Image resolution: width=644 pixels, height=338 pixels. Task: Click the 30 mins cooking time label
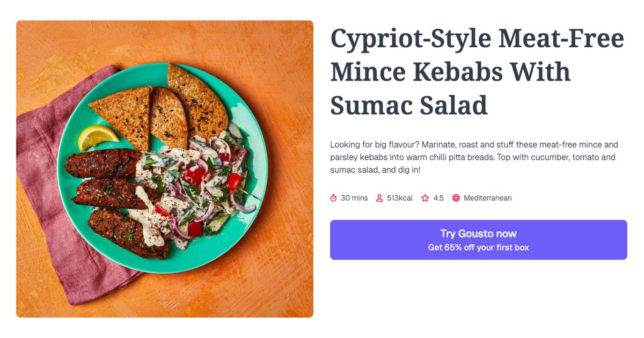coord(354,197)
